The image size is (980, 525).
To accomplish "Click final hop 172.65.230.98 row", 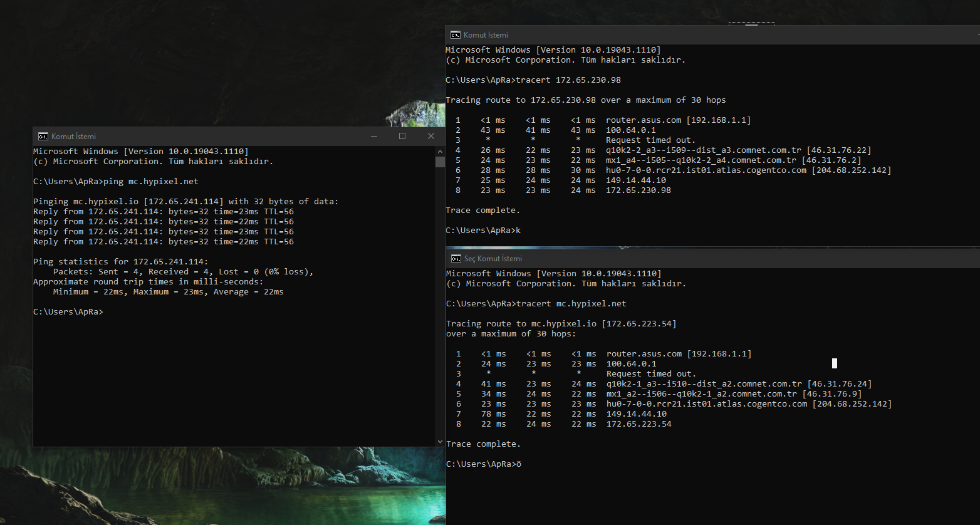I will click(x=563, y=190).
